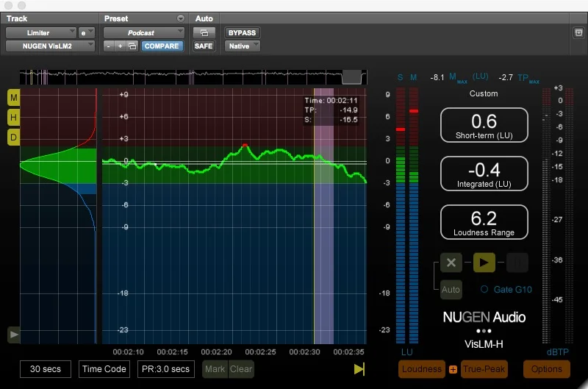The image size is (588, 389).
Task: Click the reset X button
Action: (x=451, y=263)
